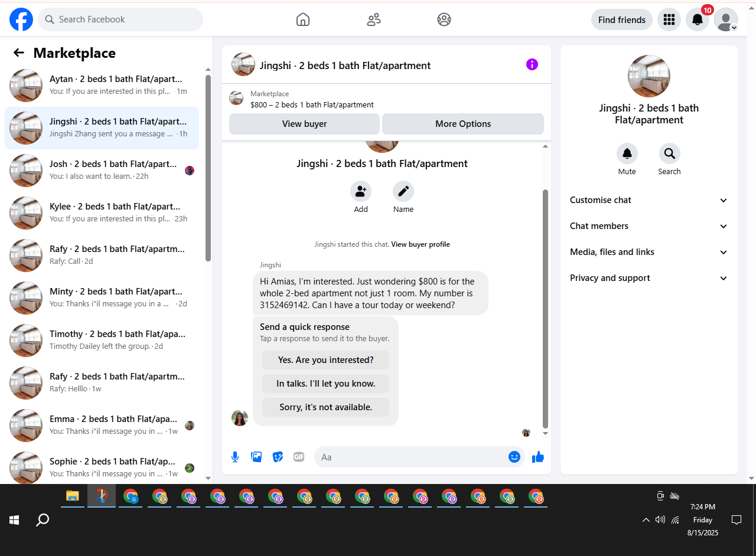
Task: Click the GIF icon in the composer
Action: pyautogui.click(x=299, y=457)
